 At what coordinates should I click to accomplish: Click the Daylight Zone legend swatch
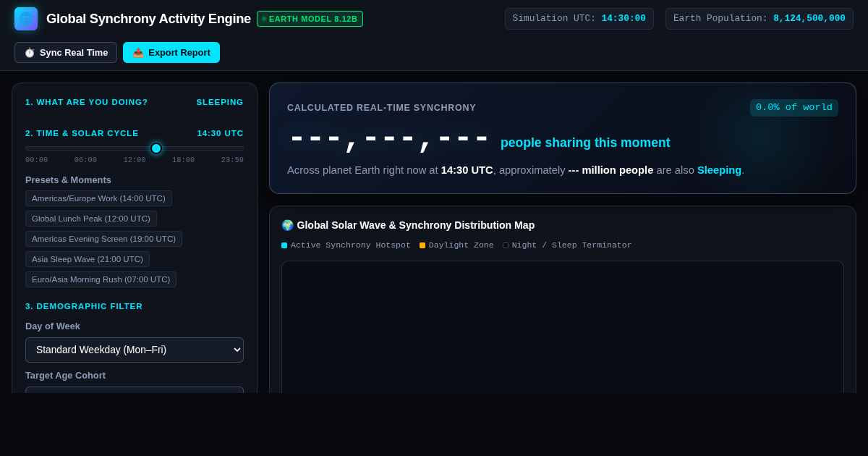422,245
